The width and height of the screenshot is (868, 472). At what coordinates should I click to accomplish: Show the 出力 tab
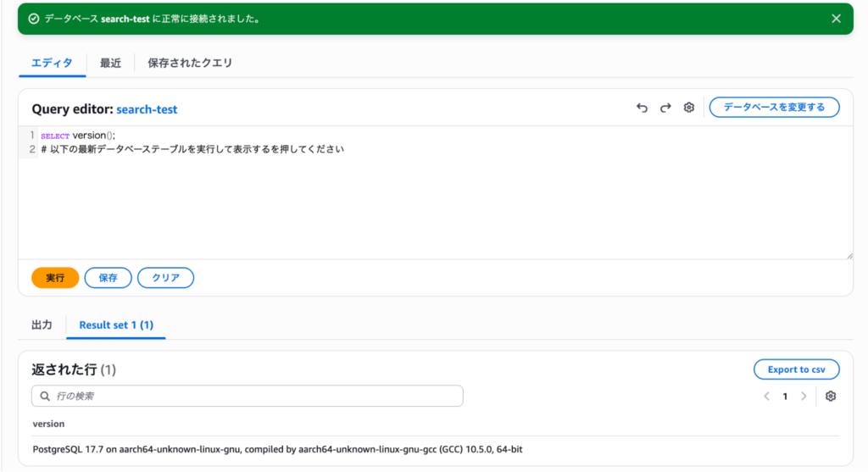point(42,325)
